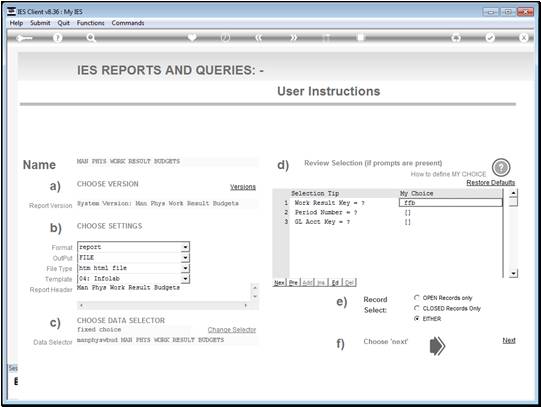Expand the OutPut dropdown showing FILE
541x407 pixels.
185,258
